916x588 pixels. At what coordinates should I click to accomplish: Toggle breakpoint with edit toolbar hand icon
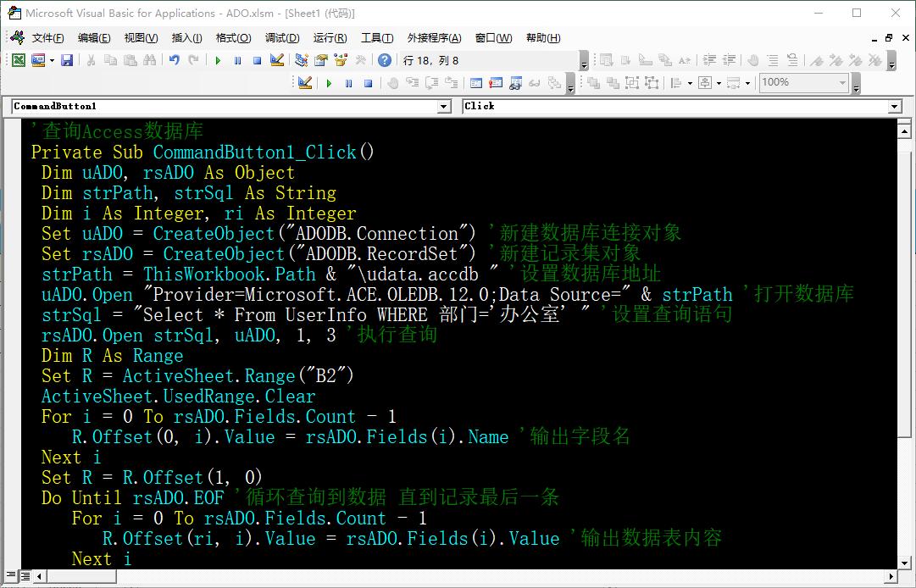(753, 60)
